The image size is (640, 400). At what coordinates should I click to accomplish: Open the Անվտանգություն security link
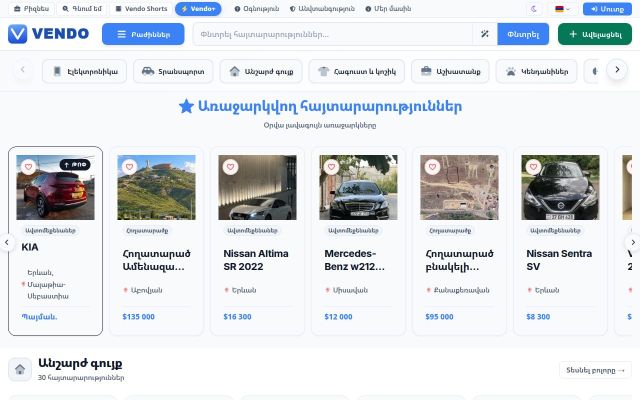pyautogui.click(x=322, y=9)
